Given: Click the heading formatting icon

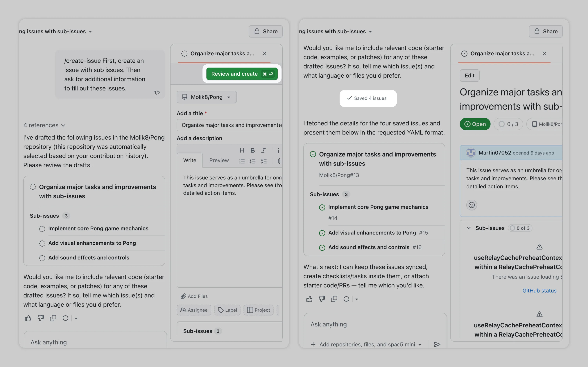Looking at the screenshot, I should point(242,150).
